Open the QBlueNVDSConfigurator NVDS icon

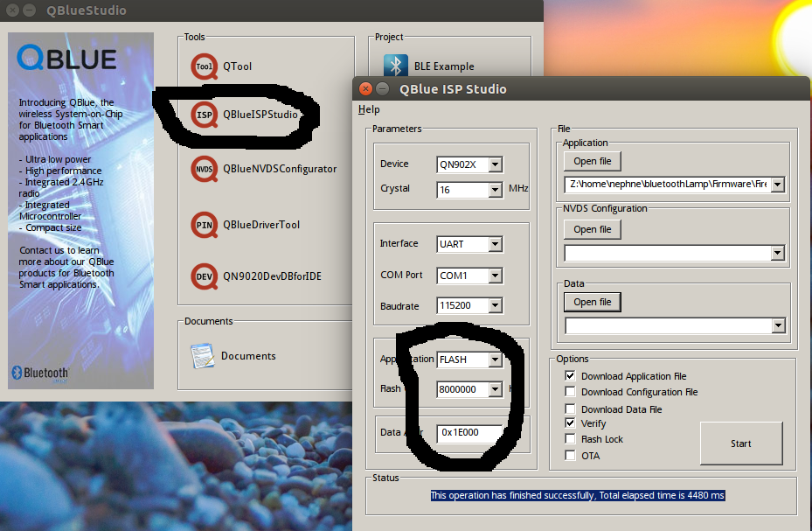coord(204,169)
